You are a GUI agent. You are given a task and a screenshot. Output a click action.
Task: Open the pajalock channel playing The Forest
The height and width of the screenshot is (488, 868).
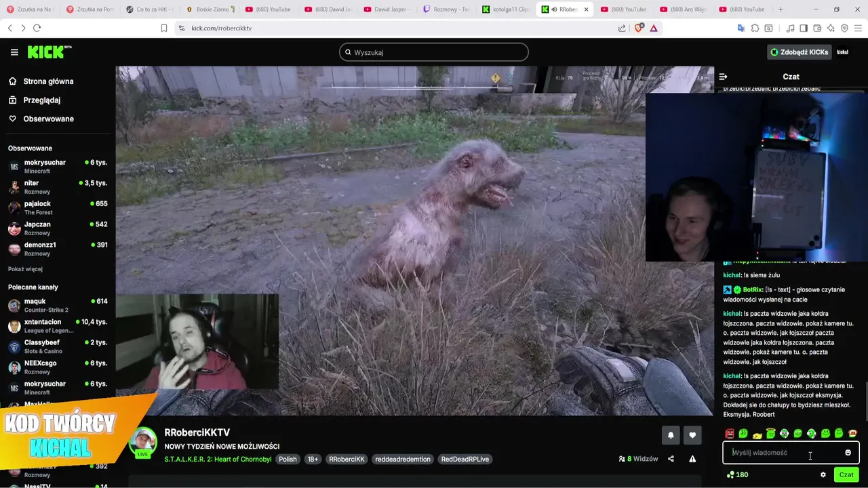[58, 207]
